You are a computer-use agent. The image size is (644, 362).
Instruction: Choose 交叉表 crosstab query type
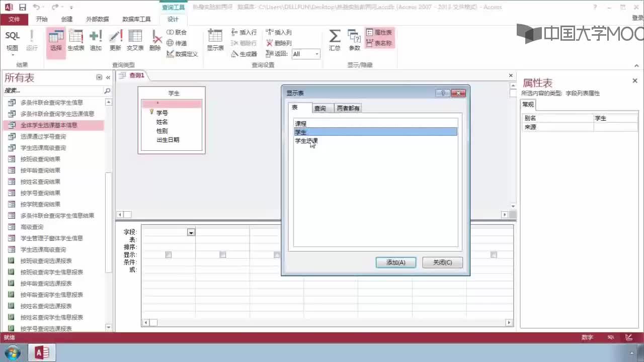click(x=135, y=41)
